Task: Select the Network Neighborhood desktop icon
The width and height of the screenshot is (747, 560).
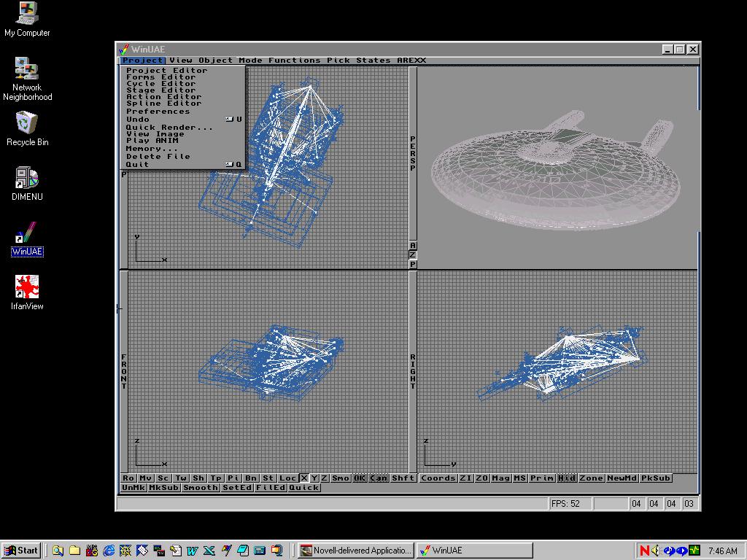Action: click(27, 79)
